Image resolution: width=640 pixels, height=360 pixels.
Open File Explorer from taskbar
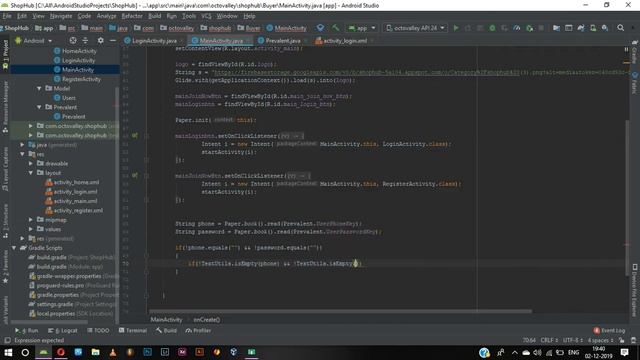coord(96,352)
